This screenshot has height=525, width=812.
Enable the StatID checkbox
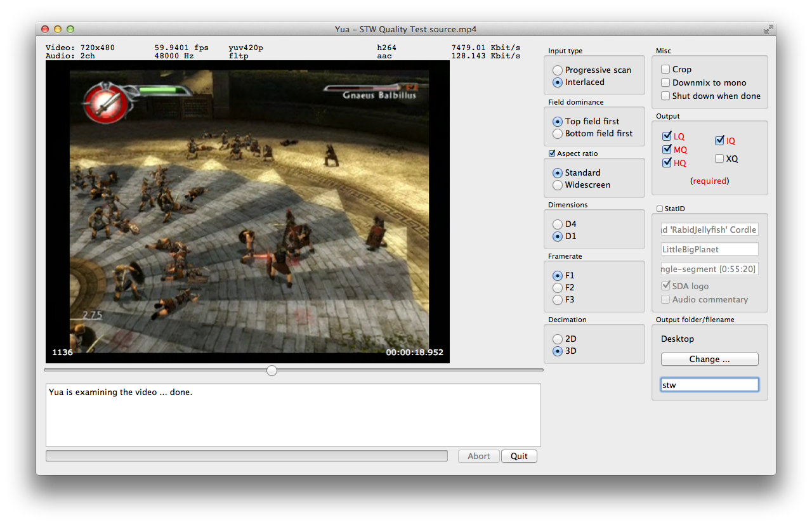pyautogui.click(x=660, y=209)
